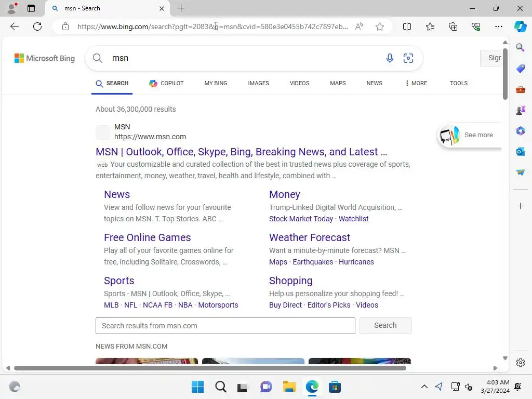The width and height of the screenshot is (532, 399).
Task: Switch to IMAGES tab
Action: pyautogui.click(x=258, y=83)
